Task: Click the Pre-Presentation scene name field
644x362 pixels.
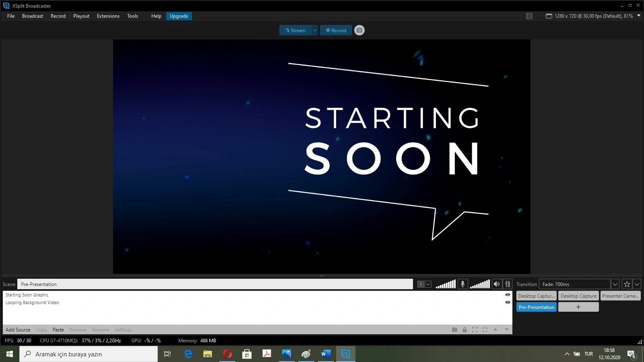Action: [215, 284]
